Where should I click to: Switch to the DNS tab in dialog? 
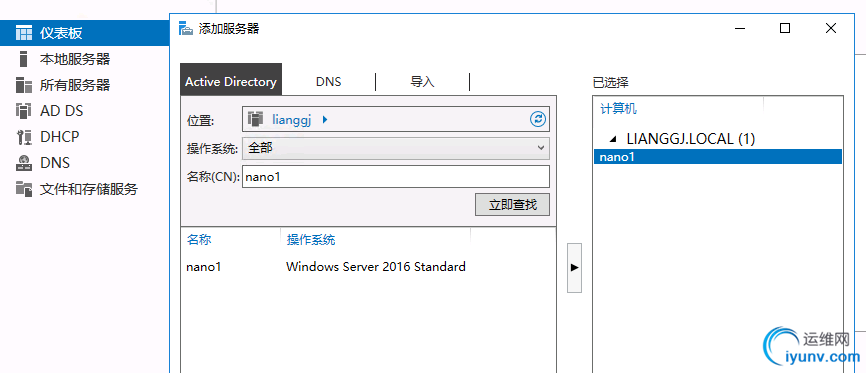329,82
